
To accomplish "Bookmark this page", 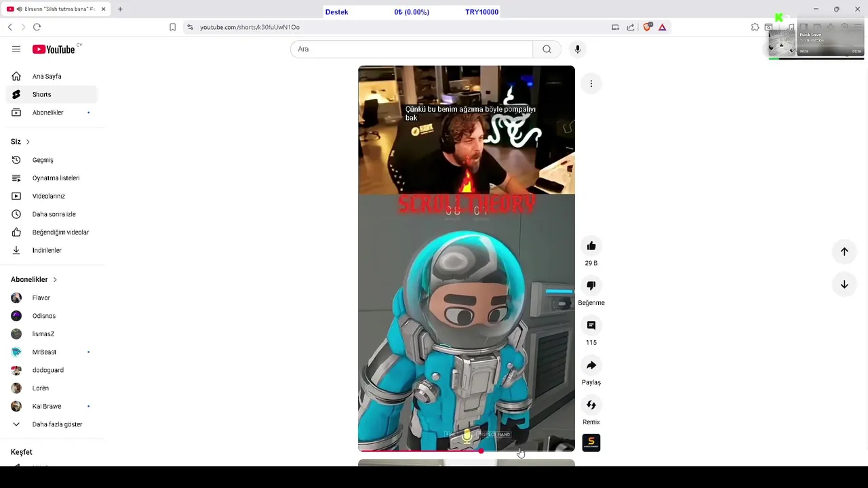I will coord(172,27).
